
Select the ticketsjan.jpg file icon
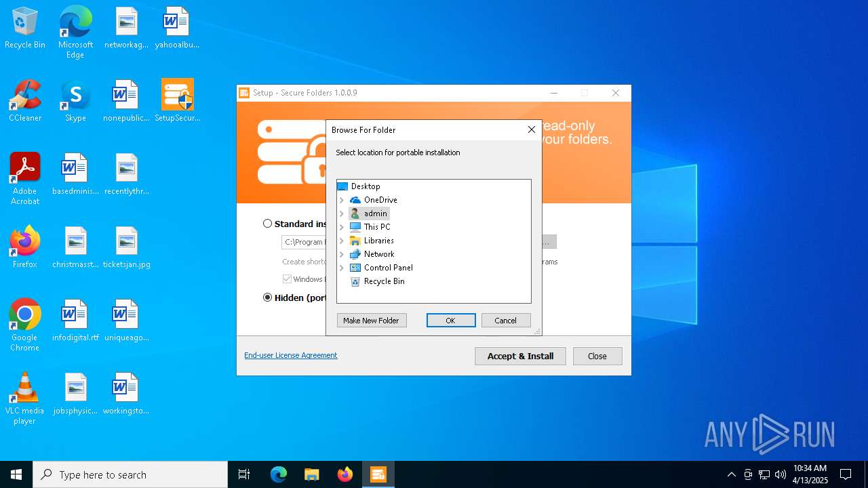tap(126, 248)
